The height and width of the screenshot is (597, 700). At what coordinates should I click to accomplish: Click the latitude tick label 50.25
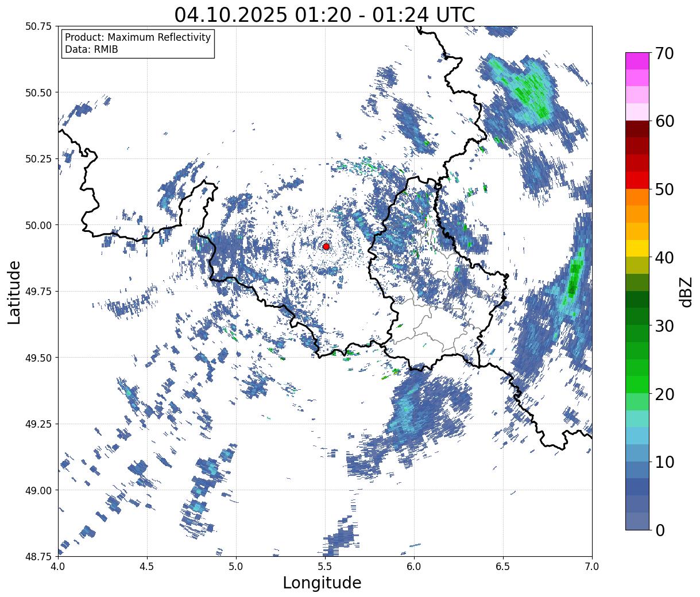(x=38, y=158)
